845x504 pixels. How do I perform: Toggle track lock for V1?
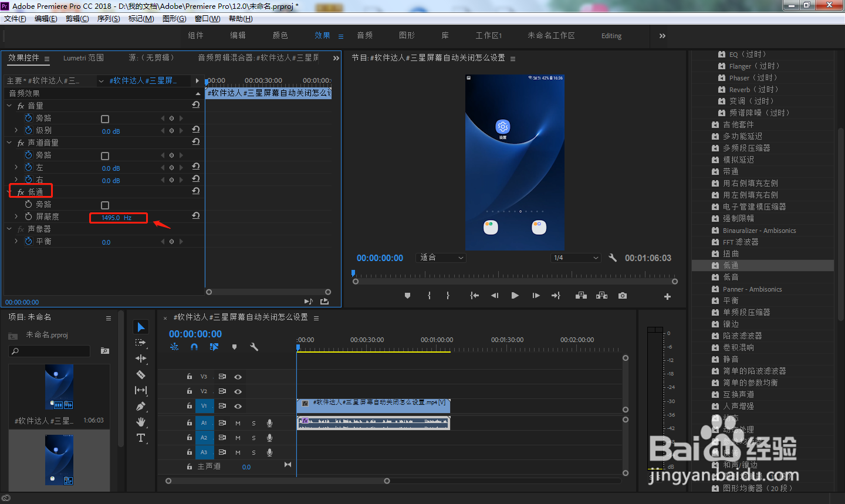tap(189, 406)
